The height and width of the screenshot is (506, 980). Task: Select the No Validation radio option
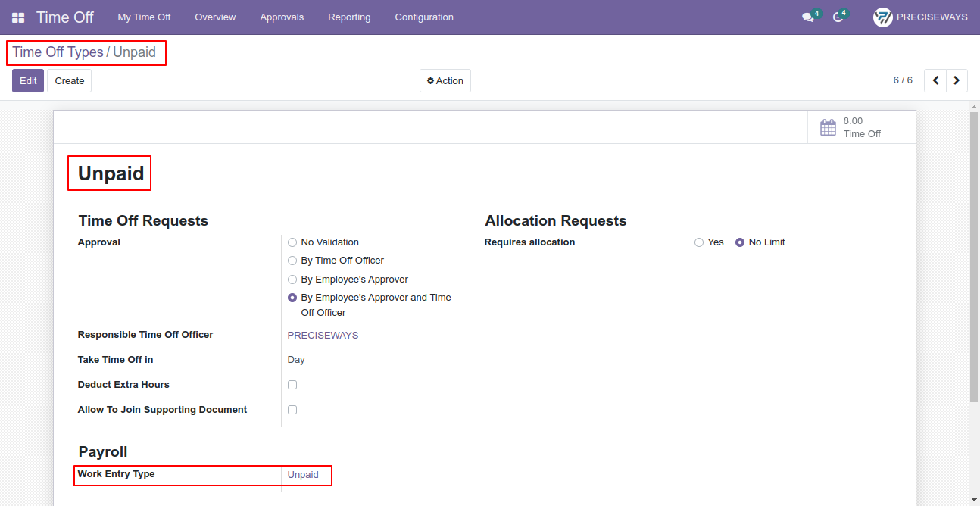coord(292,242)
